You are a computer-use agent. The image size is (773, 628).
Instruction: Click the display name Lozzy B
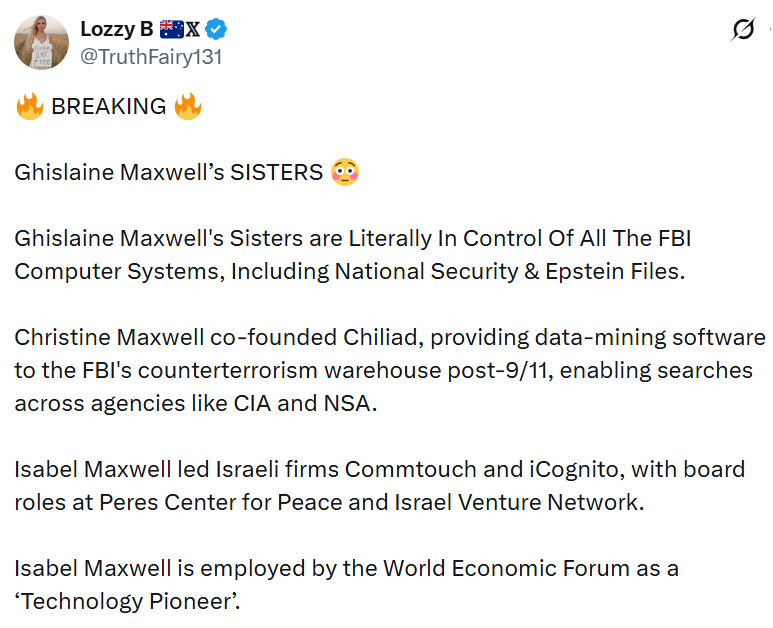click(116, 31)
